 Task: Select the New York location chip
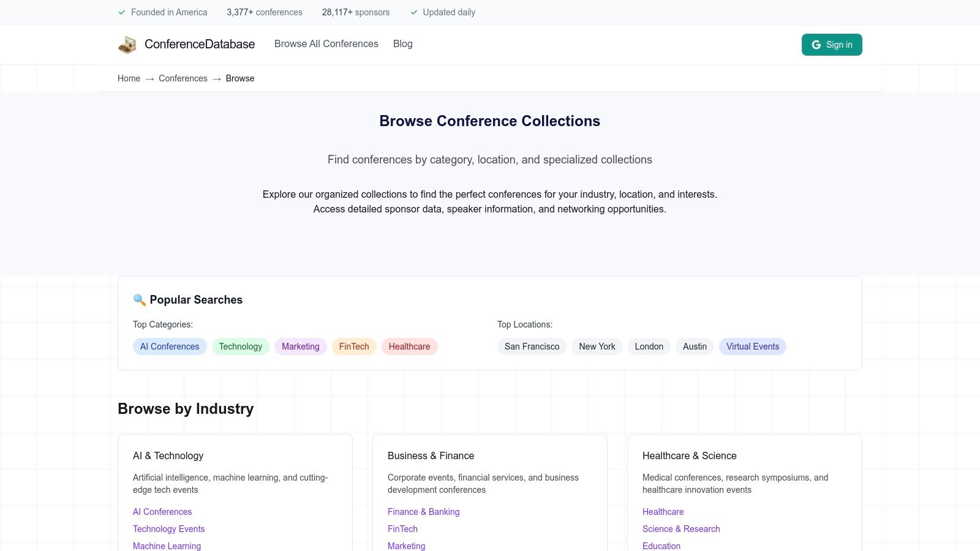coord(597,347)
